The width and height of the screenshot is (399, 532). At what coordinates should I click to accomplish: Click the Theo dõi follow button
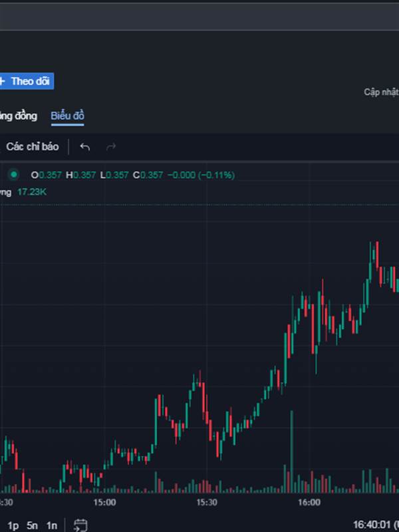26,81
